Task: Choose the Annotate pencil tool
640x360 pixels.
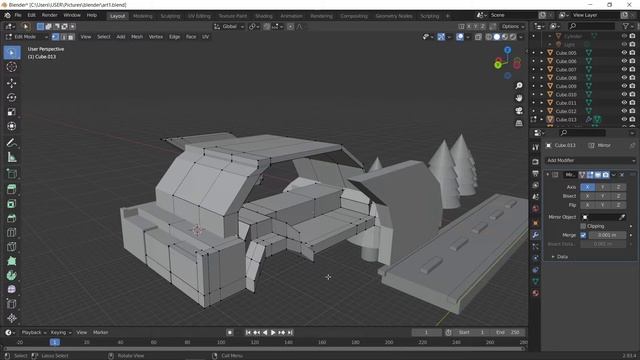Action: coord(11,143)
